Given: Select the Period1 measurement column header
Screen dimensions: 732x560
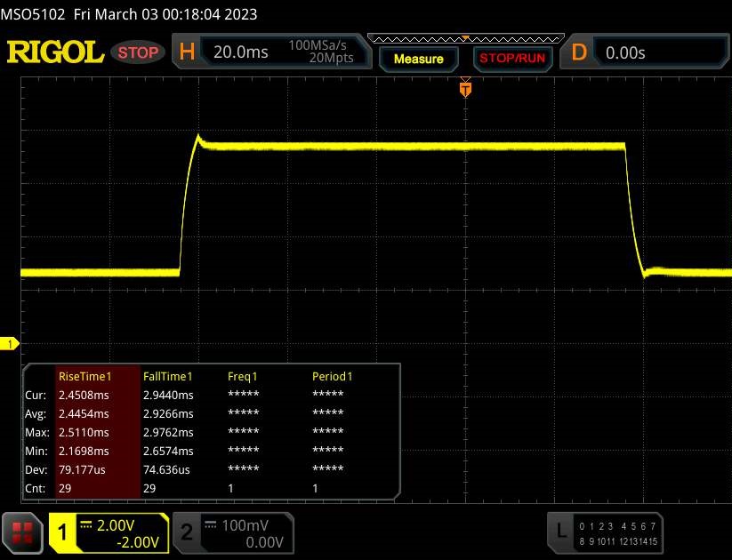Looking at the screenshot, I should coord(332,377).
